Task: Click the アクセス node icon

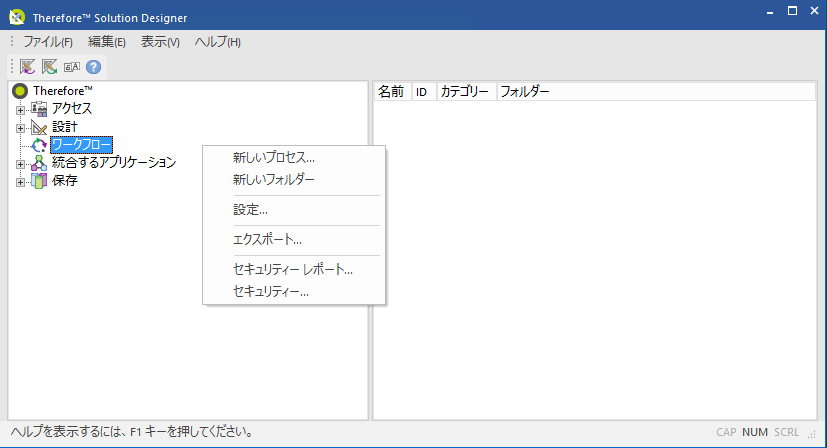Action: click(x=39, y=109)
